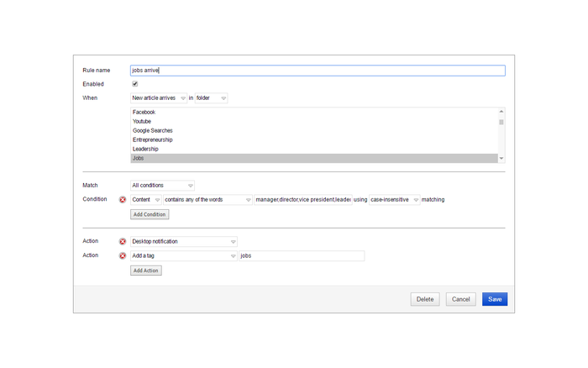
Task: Click the Rule name text field
Action: [x=318, y=71]
